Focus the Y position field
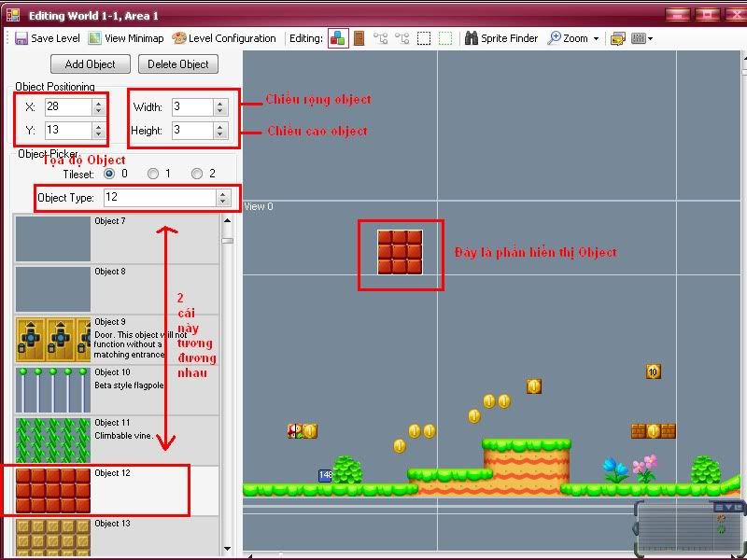747x560 pixels. [x=68, y=130]
